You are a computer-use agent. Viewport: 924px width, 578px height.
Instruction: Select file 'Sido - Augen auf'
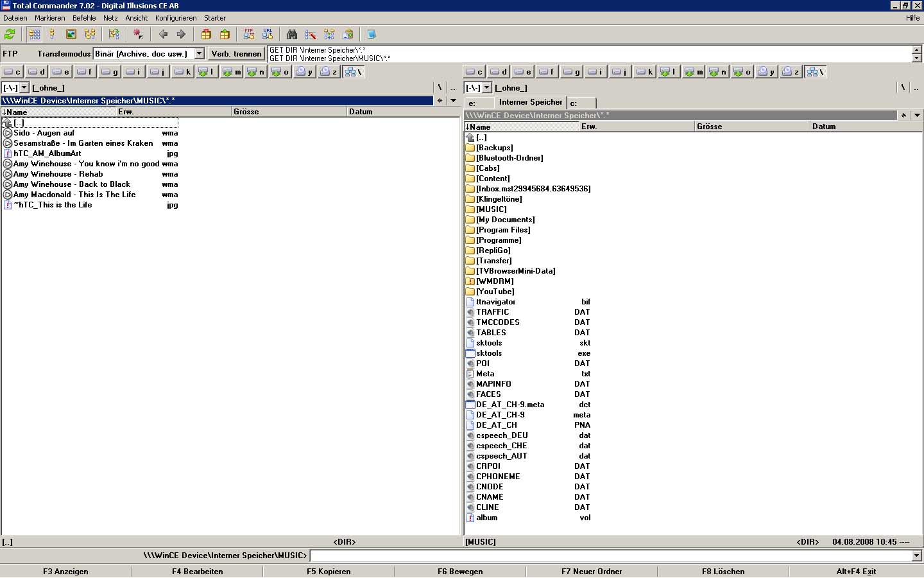[x=90, y=133]
